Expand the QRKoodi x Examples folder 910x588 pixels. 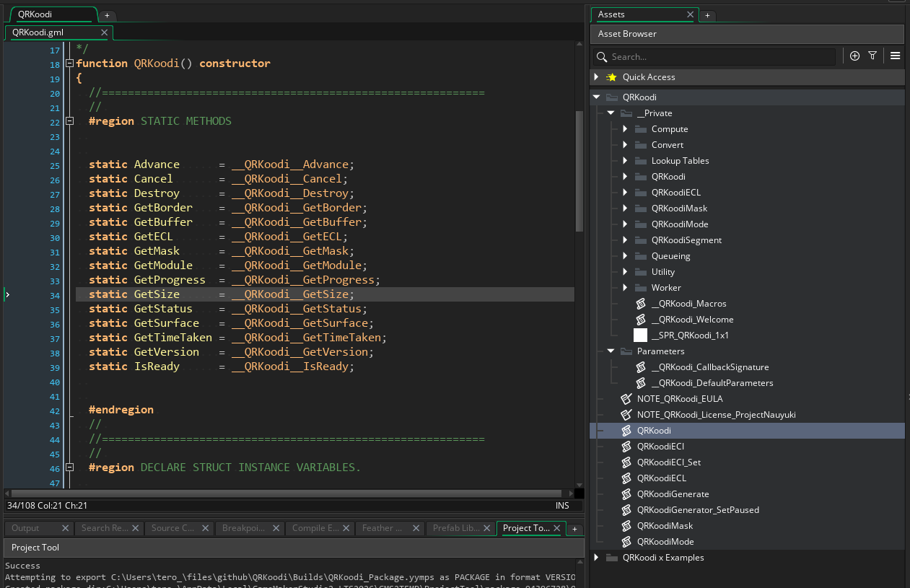[x=596, y=558]
